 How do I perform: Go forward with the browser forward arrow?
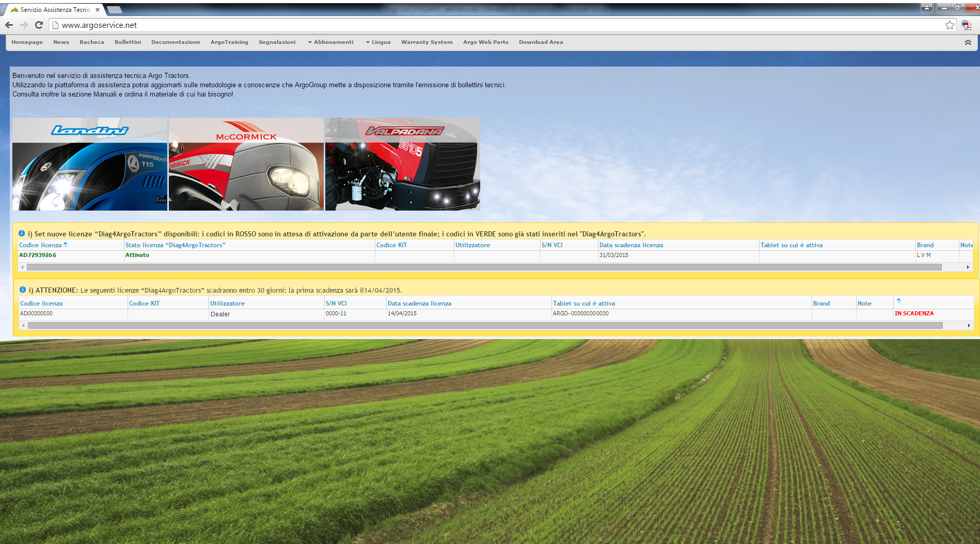(x=24, y=25)
